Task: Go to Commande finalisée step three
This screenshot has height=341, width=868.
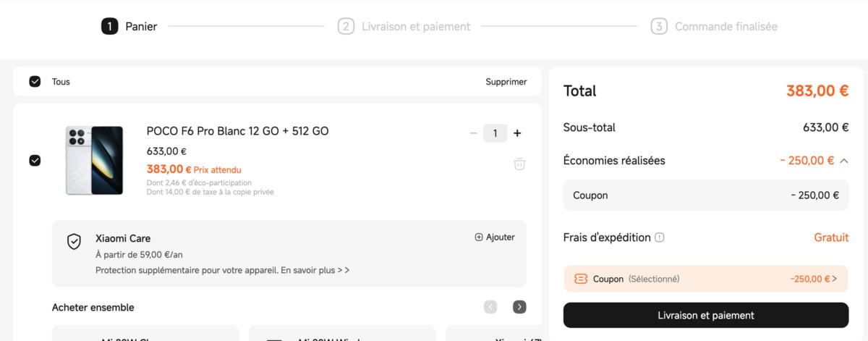Action: click(x=714, y=27)
